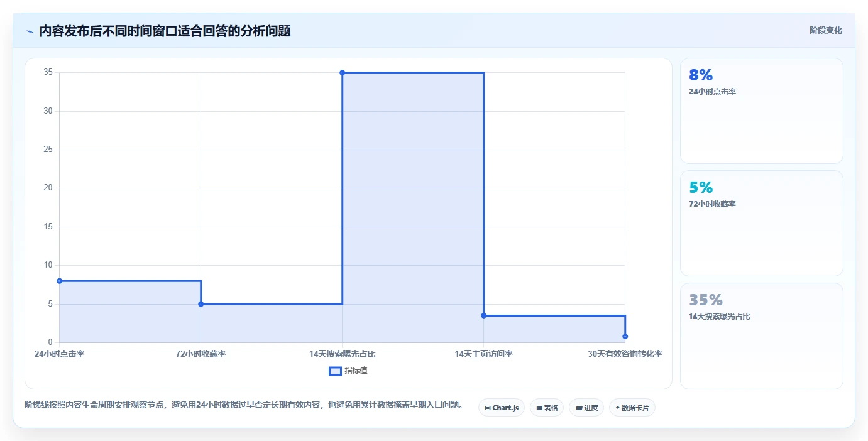
Task: Click the x-axis label 72小时收藏率
Action: [201, 354]
